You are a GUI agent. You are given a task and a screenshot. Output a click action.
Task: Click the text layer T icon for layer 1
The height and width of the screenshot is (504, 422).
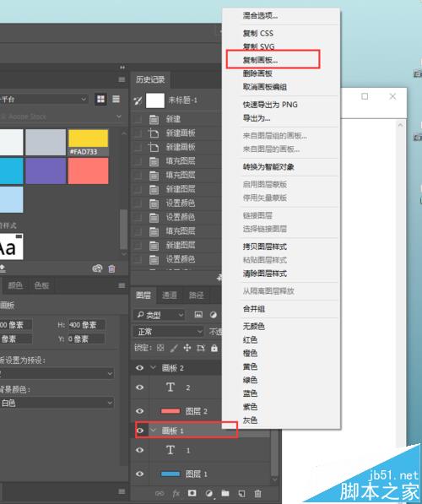170,450
